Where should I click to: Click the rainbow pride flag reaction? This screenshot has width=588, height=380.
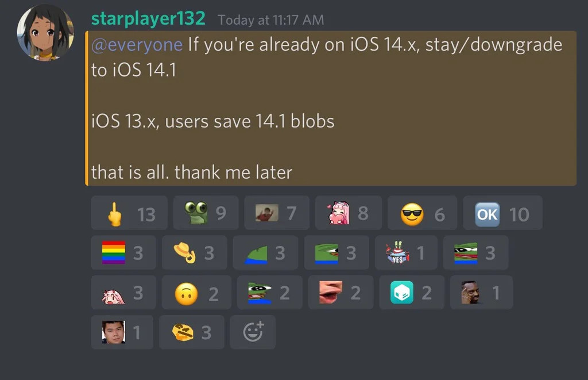point(123,253)
